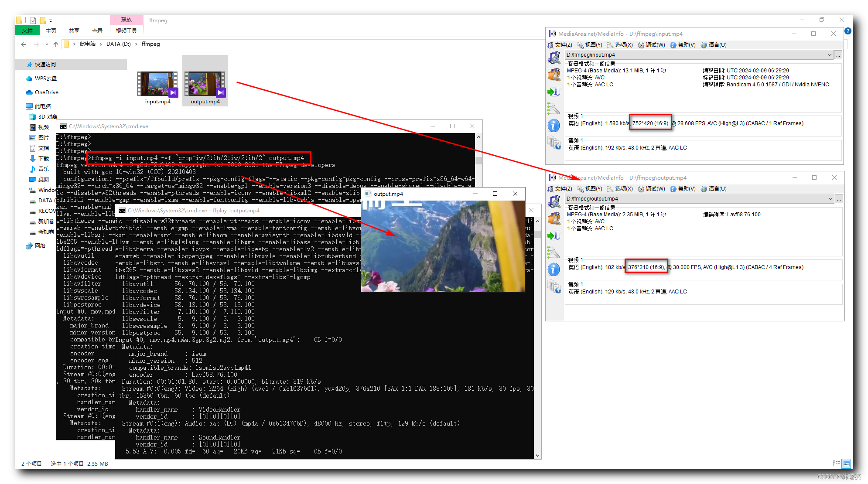The width and height of the screenshot is (868, 484).
Task: Switch to details view in Explorer status bar
Action: click(836, 463)
